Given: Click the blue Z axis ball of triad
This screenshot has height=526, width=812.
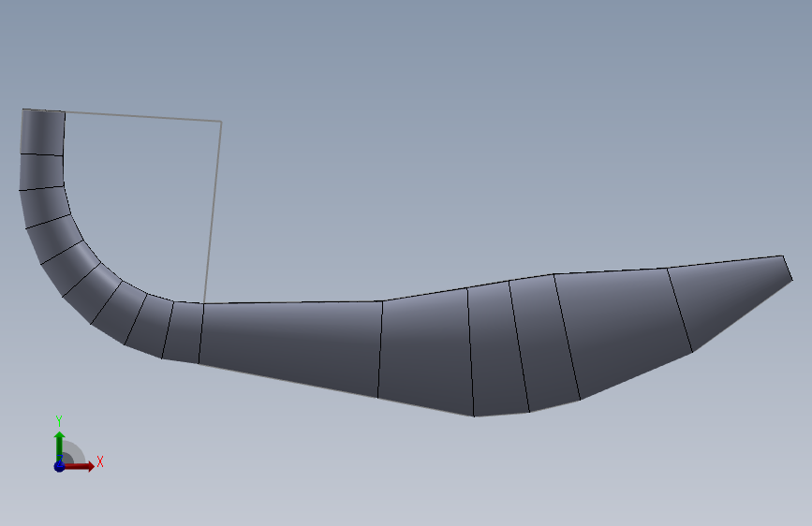Looking at the screenshot, I should [x=59, y=466].
